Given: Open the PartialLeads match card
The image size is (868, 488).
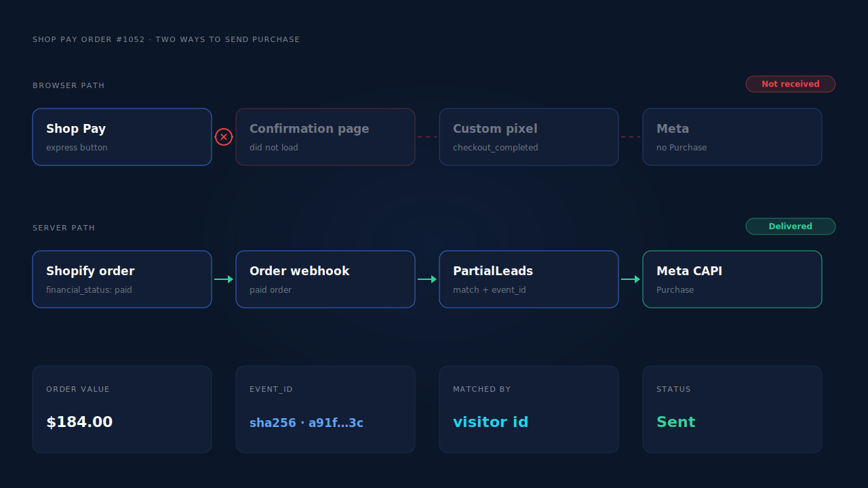Looking at the screenshot, I should coord(529,279).
